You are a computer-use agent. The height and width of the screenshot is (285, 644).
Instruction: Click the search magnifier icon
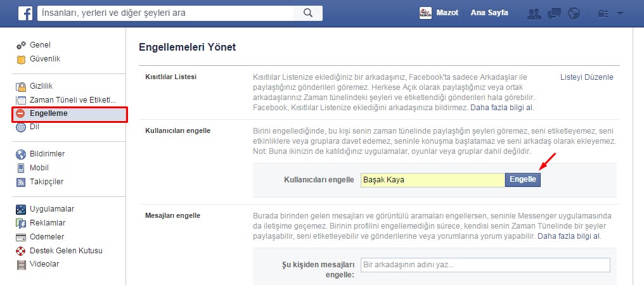308,13
